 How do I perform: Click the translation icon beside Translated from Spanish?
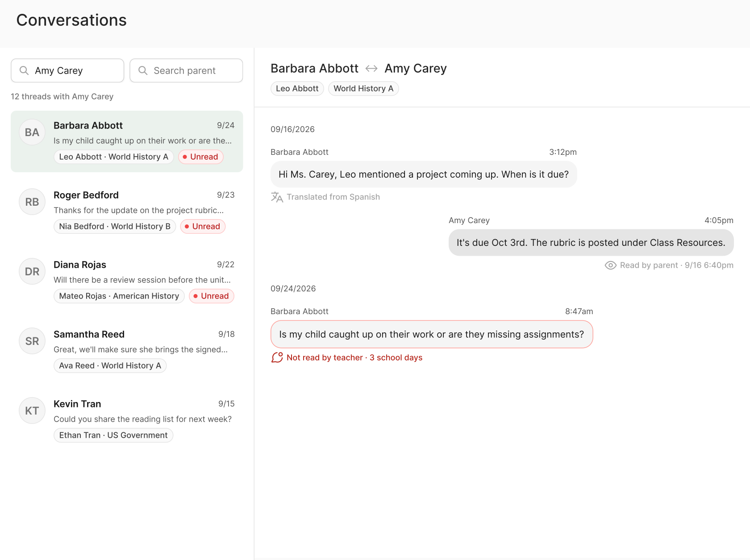(x=277, y=197)
